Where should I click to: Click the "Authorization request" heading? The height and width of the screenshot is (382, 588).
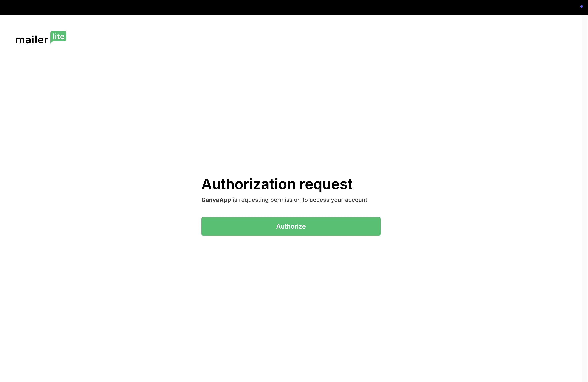pyautogui.click(x=277, y=184)
